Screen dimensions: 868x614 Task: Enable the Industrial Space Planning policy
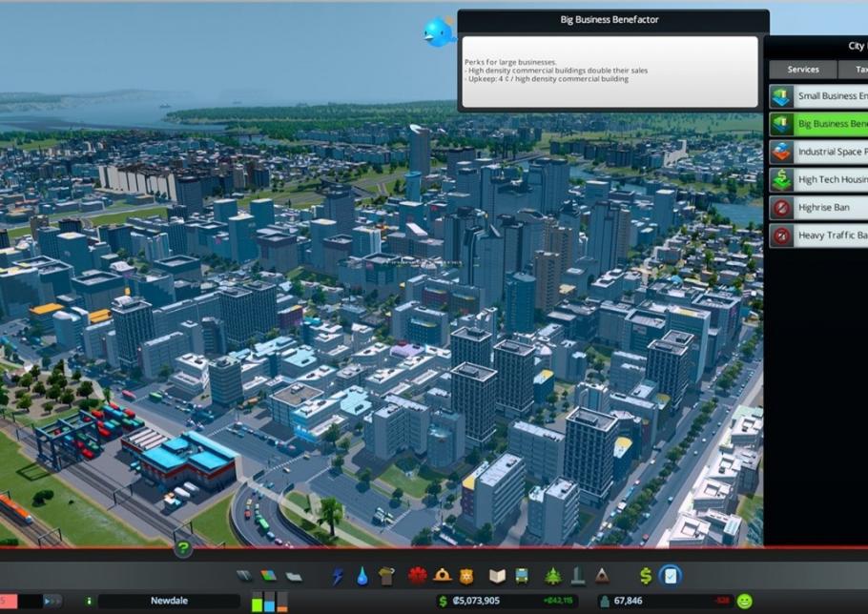(x=818, y=152)
